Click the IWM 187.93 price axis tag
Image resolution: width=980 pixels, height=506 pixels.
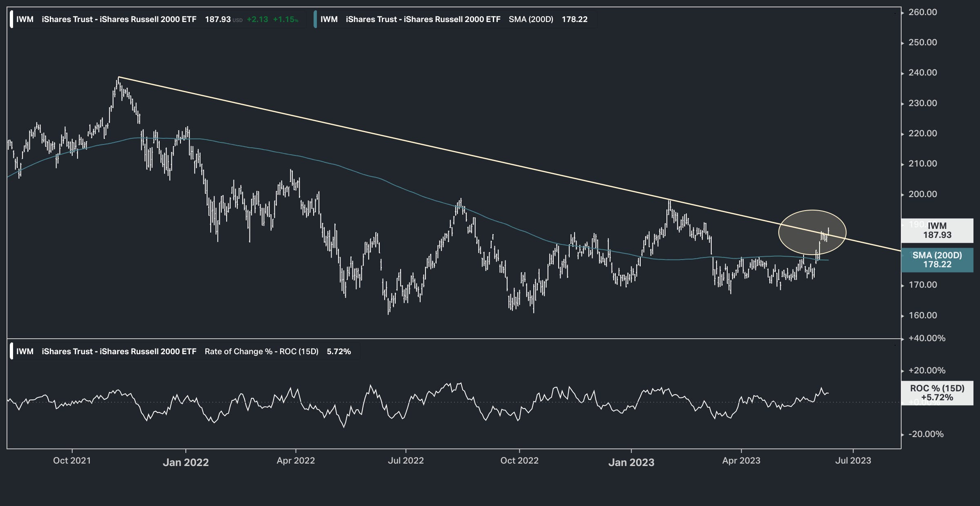[937, 231]
